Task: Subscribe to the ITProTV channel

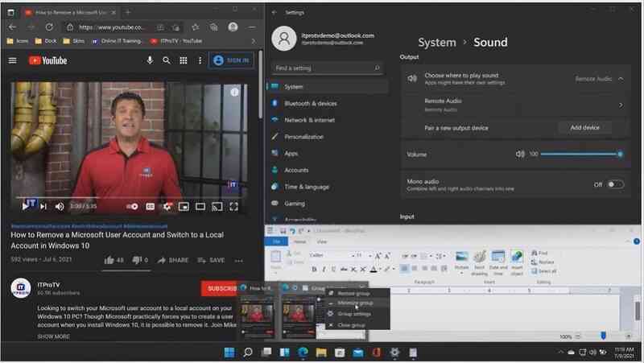Action: 220,288
